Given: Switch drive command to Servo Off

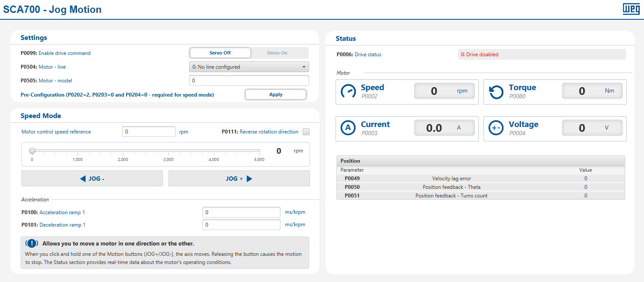Looking at the screenshot, I should pos(220,53).
